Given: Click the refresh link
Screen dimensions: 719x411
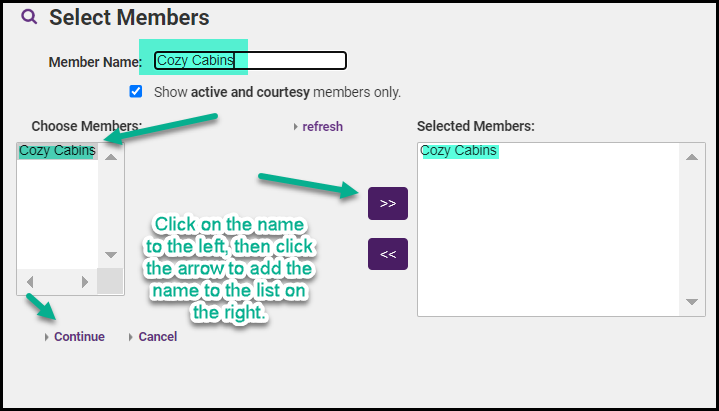Looking at the screenshot, I should pos(322,127).
